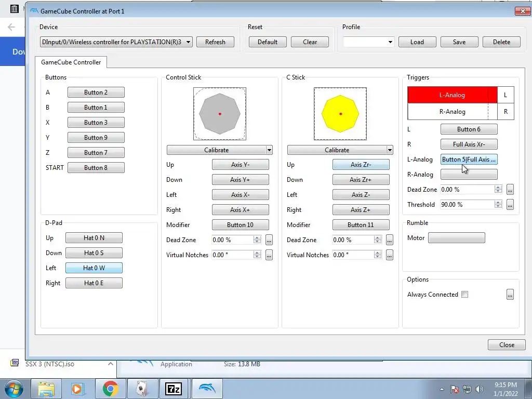Load the selected profile
The height and width of the screenshot is (399, 532).
tap(417, 42)
